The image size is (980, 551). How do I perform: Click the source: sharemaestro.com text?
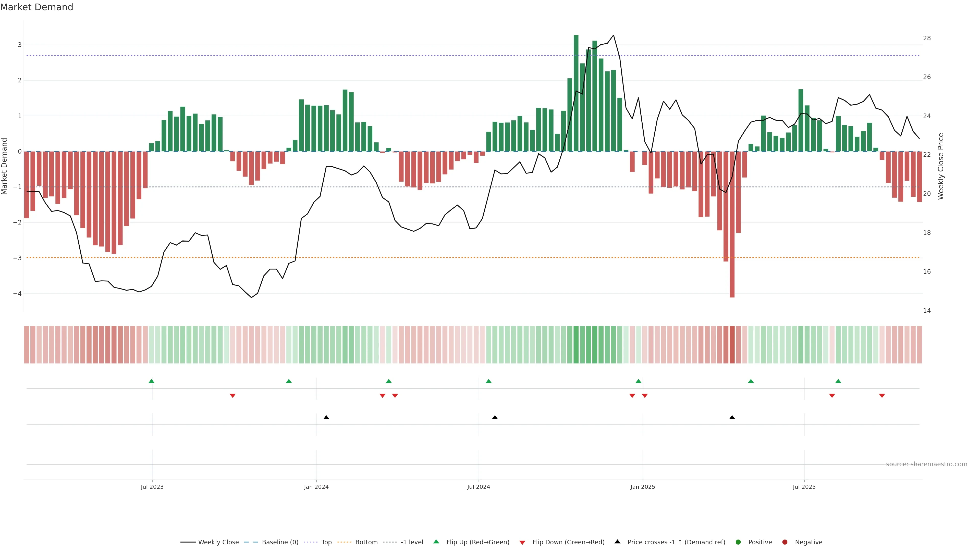(x=926, y=464)
